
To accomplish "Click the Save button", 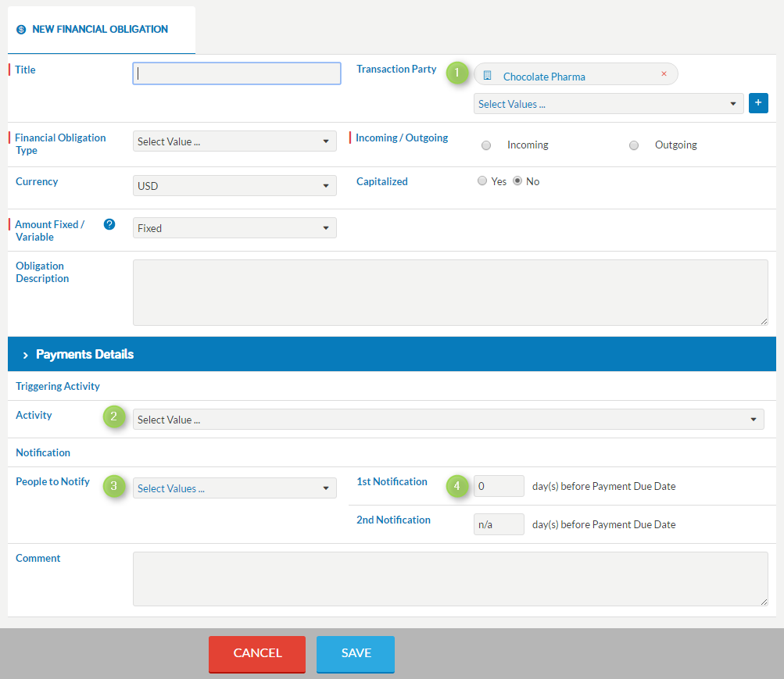I will coord(356,654).
